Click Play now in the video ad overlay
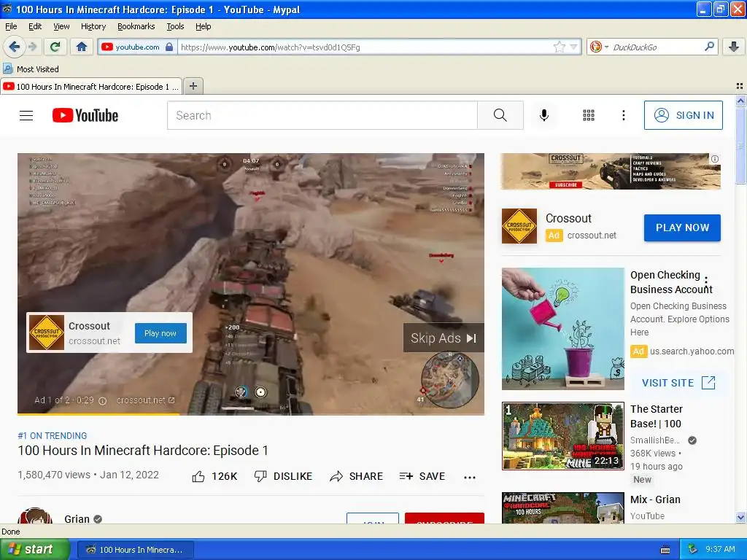Screen dimensions: 747x560 click(160, 333)
